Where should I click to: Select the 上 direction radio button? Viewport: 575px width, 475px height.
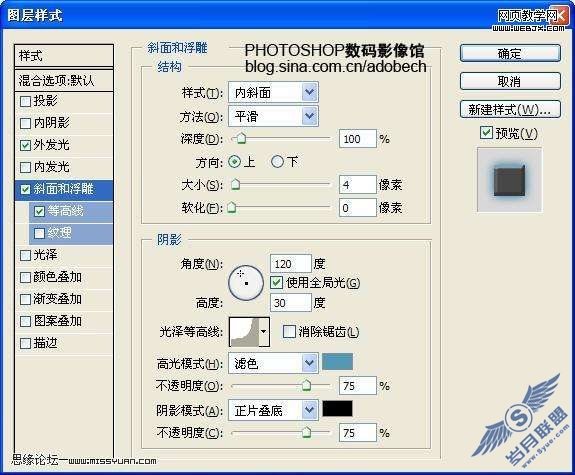coord(235,162)
